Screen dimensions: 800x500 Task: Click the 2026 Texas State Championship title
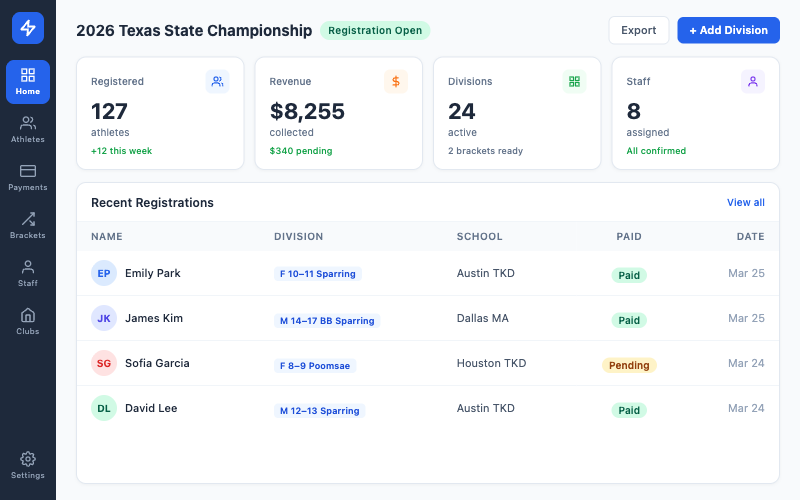pyautogui.click(x=194, y=31)
